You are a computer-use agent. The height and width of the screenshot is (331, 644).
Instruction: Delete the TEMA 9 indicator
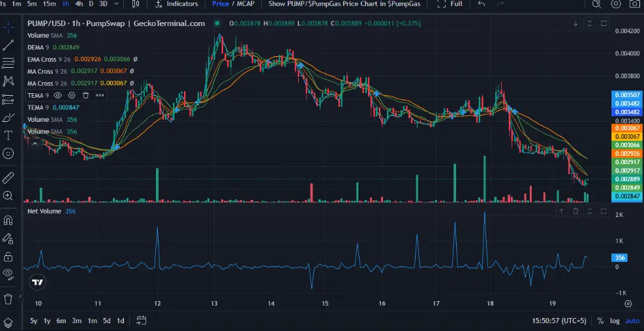[x=86, y=95]
